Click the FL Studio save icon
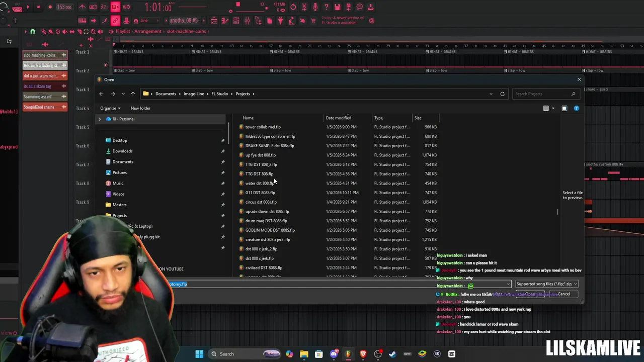 pos(338,7)
